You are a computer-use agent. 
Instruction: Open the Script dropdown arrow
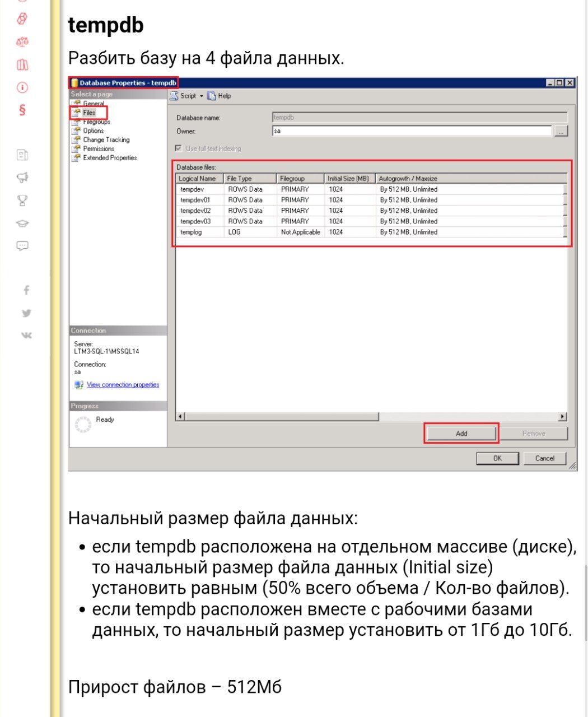point(202,96)
